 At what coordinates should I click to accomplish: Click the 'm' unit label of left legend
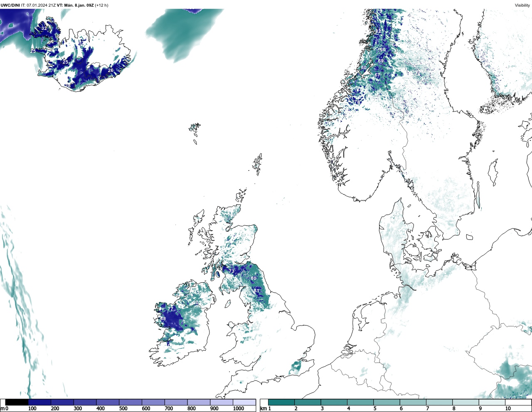(2, 409)
